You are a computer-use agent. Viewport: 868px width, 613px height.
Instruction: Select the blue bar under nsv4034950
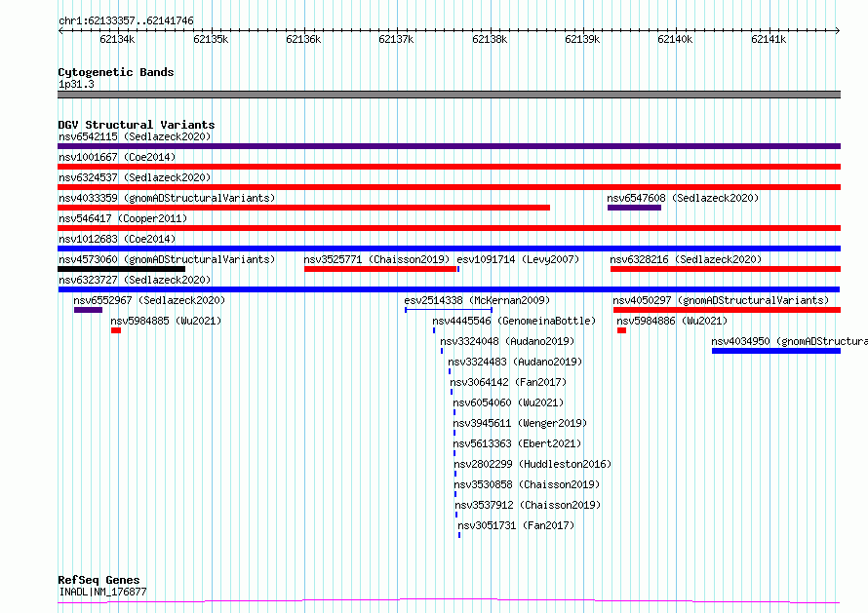[776, 351]
